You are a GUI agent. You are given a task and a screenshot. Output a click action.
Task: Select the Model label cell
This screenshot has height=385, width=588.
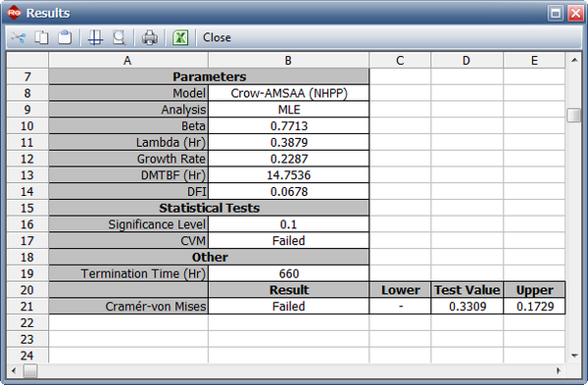pyautogui.click(x=128, y=93)
